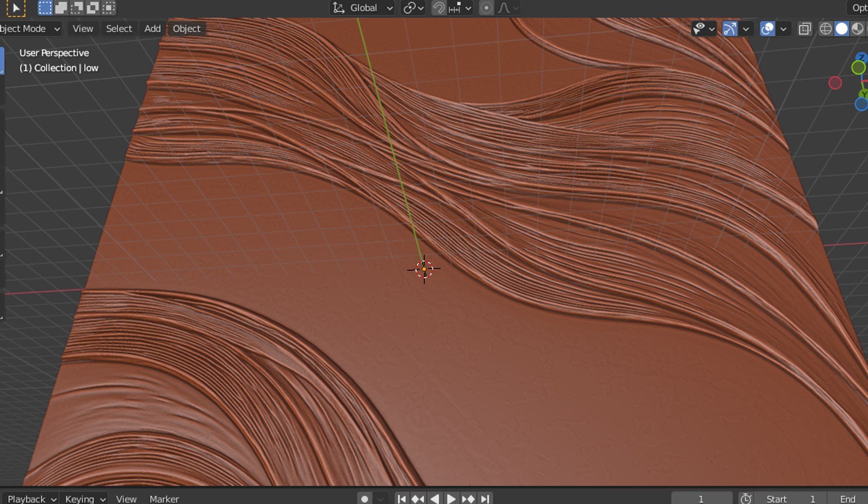
Task: Click the current frame number field
Action: [x=701, y=499]
